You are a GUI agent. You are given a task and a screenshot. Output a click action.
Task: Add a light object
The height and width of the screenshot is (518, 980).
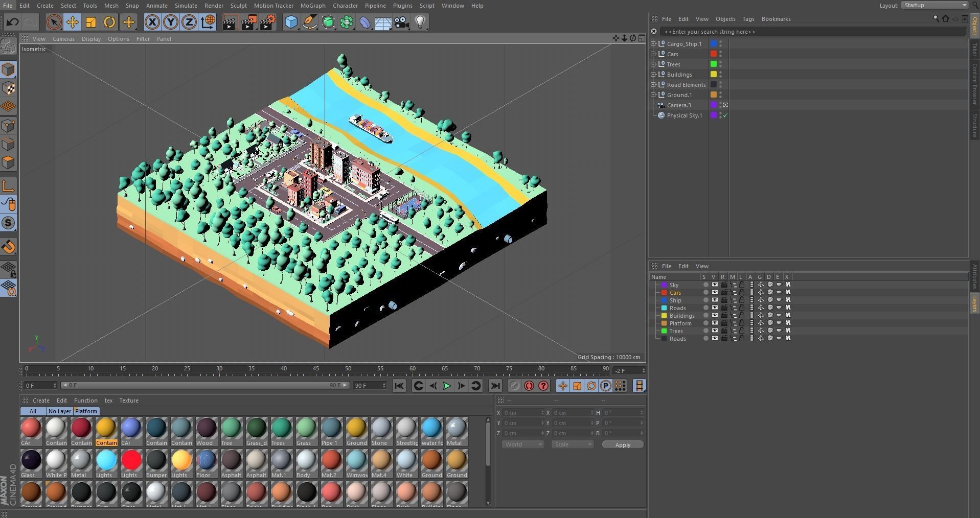[420, 22]
